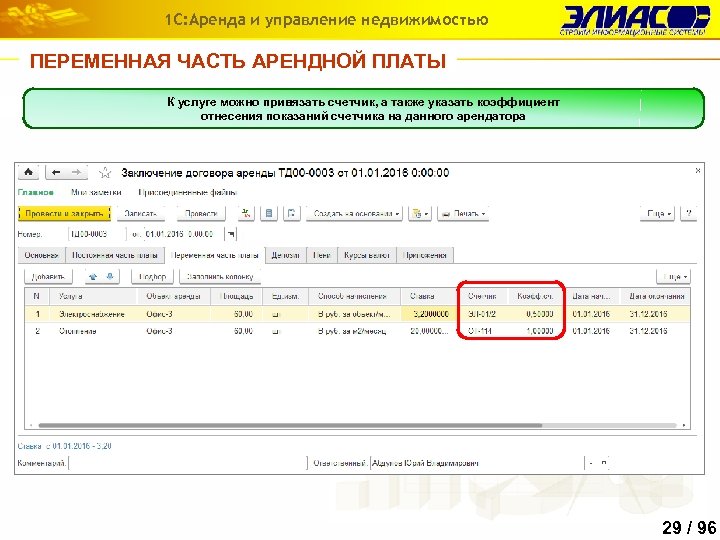Screen dimensions: 720x540
Task: Navigate back with the left arrow
Action: [56, 172]
